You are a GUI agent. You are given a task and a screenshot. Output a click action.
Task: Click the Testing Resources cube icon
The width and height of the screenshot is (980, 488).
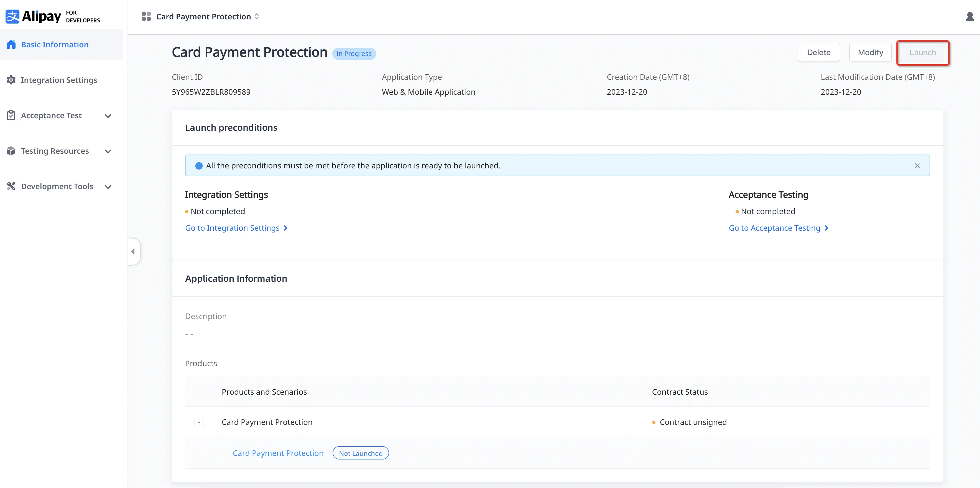click(x=11, y=151)
